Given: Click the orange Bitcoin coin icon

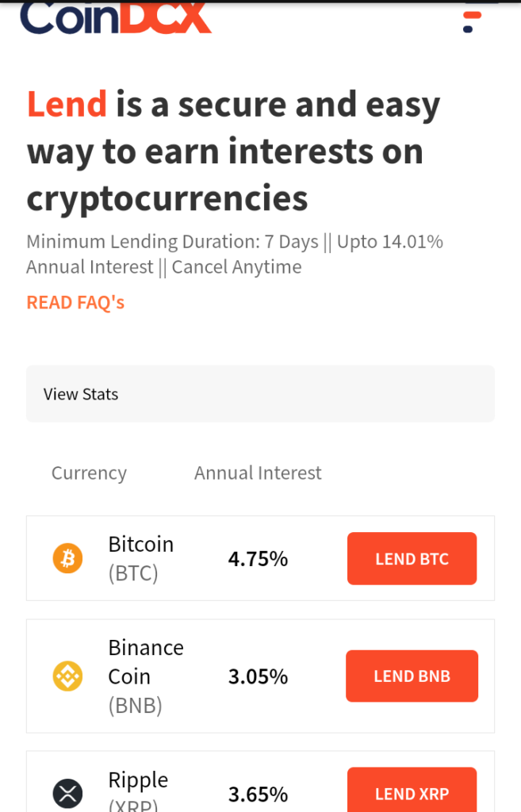Looking at the screenshot, I should tap(68, 558).
